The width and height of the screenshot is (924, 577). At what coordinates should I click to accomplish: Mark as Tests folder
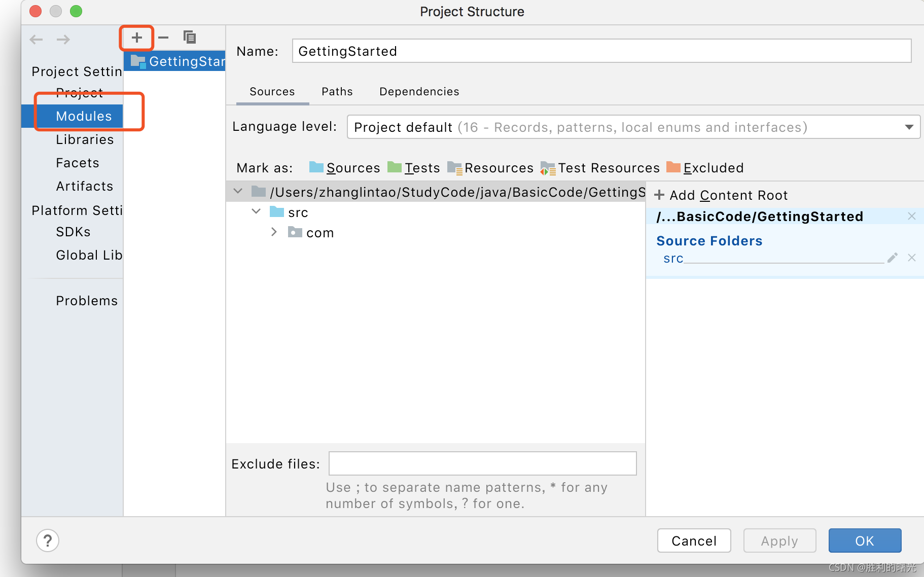tap(413, 168)
